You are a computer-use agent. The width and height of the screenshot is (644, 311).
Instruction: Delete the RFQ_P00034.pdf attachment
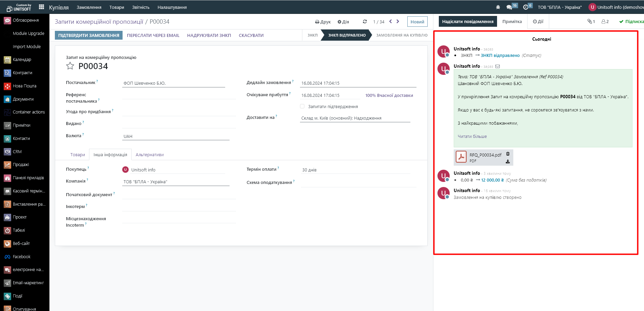[x=508, y=154]
